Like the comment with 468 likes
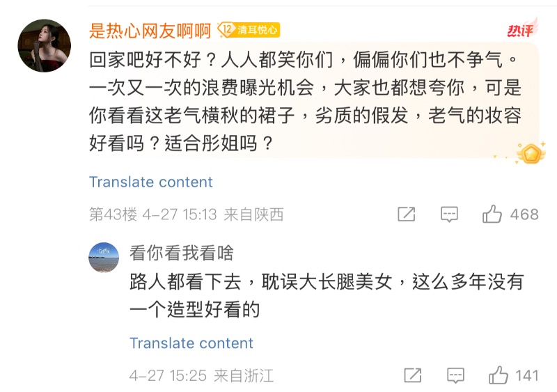This screenshot has width=557, height=392. click(x=492, y=214)
